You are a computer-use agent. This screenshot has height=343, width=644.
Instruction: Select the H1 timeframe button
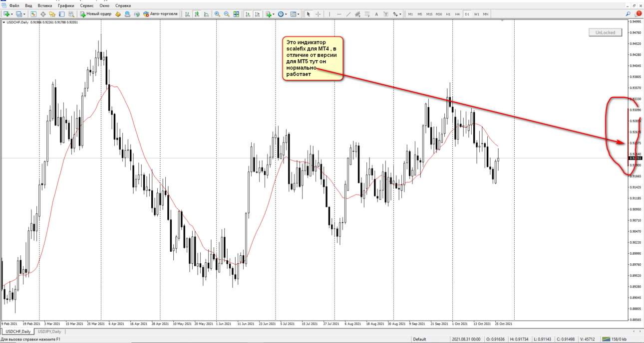click(x=448, y=14)
